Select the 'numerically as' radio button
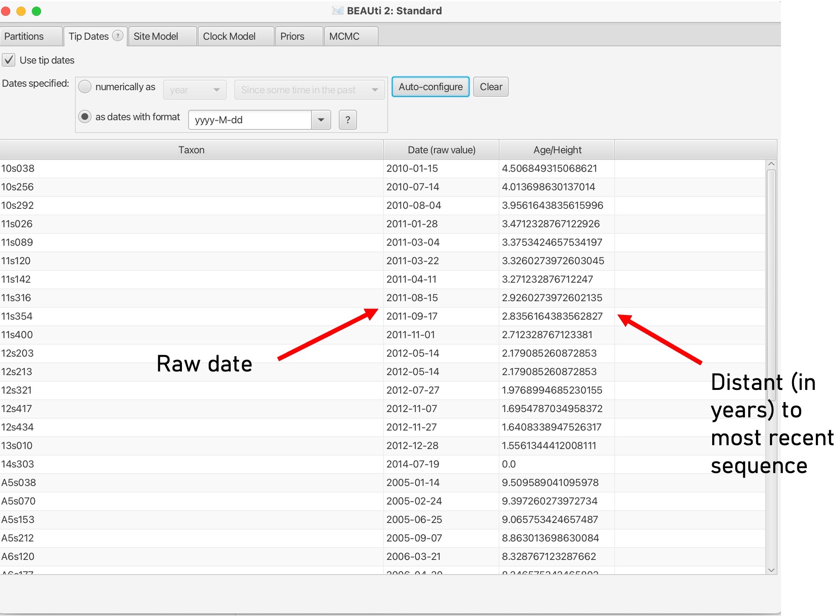The width and height of the screenshot is (840, 616). [85, 87]
